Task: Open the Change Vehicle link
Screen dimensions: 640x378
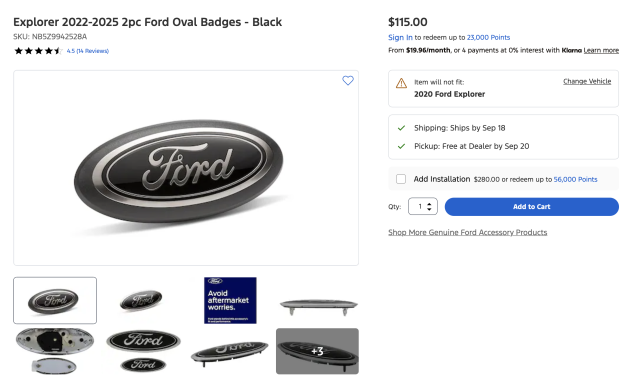Action: point(587,81)
